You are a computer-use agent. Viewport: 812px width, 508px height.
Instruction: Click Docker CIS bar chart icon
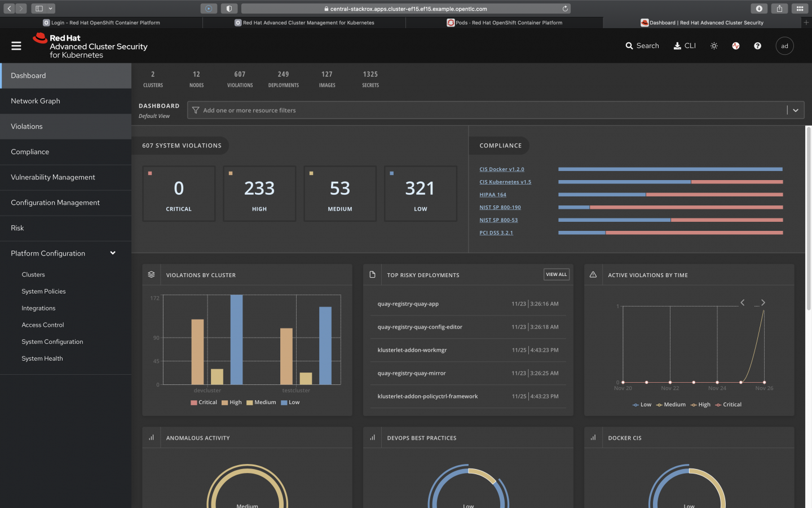pyautogui.click(x=593, y=437)
